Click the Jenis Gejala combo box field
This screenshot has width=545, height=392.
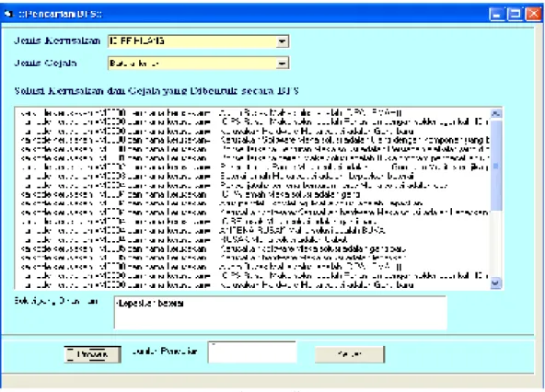pos(198,63)
